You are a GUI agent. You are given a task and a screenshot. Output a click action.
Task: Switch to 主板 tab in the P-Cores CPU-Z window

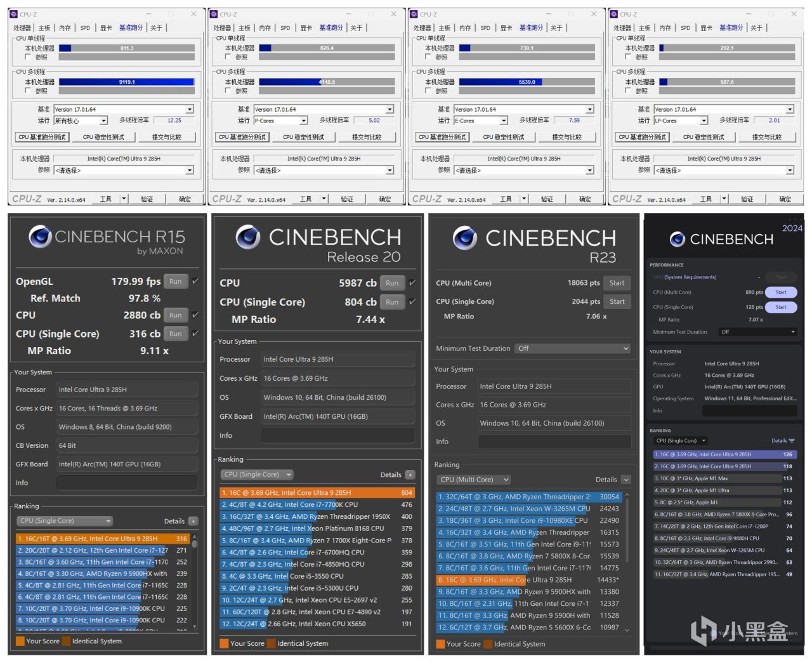[244, 28]
